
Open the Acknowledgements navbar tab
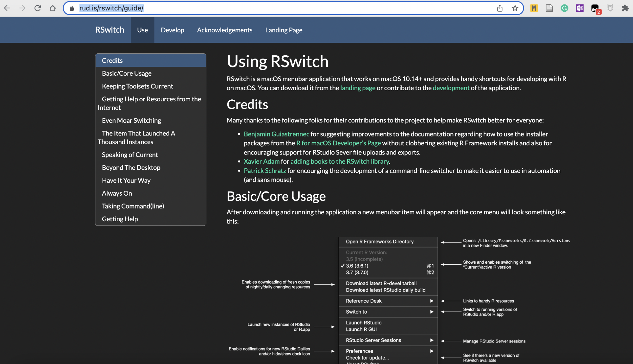tap(225, 30)
